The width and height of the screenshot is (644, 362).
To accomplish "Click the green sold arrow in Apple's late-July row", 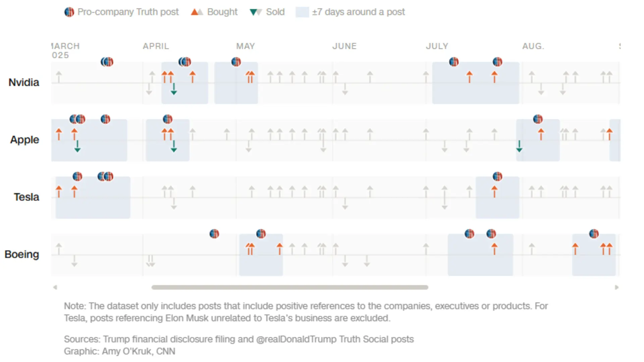I will point(519,146).
